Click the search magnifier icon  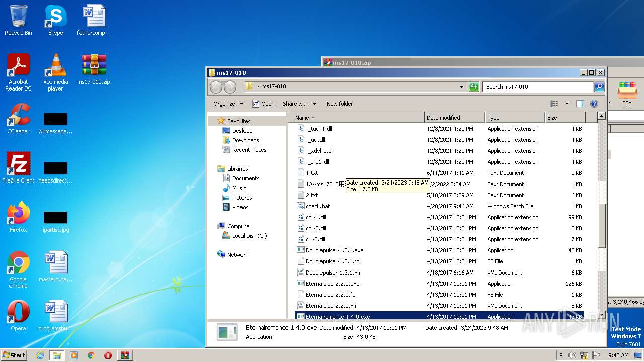[x=599, y=87]
